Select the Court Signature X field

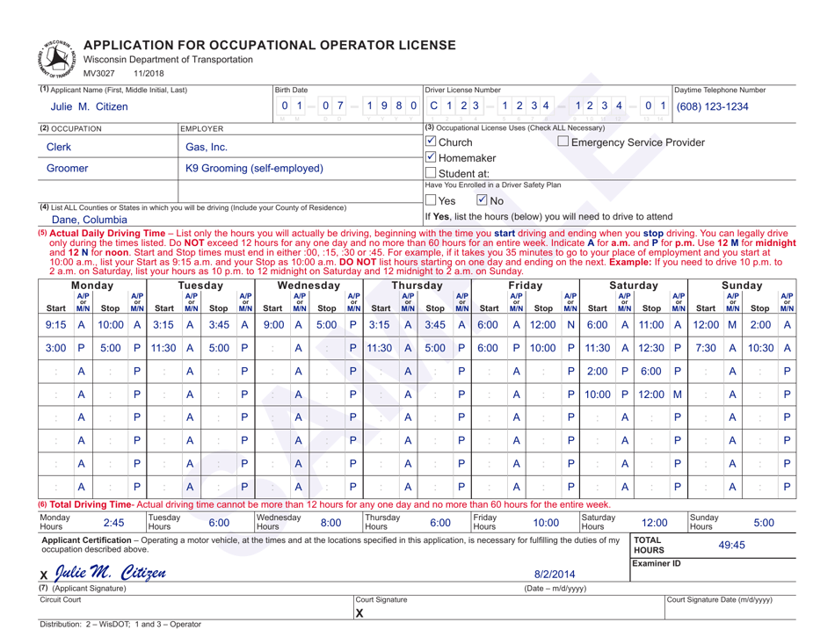[359, 615]
